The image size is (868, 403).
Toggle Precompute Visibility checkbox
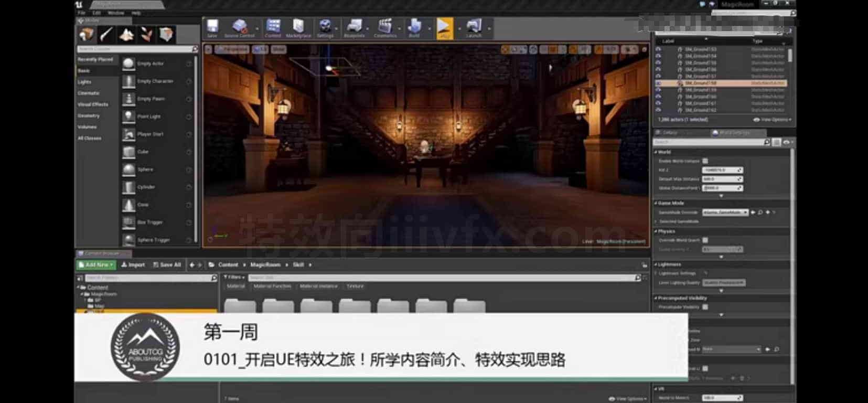pyautogui.click(x=705, y=307)
